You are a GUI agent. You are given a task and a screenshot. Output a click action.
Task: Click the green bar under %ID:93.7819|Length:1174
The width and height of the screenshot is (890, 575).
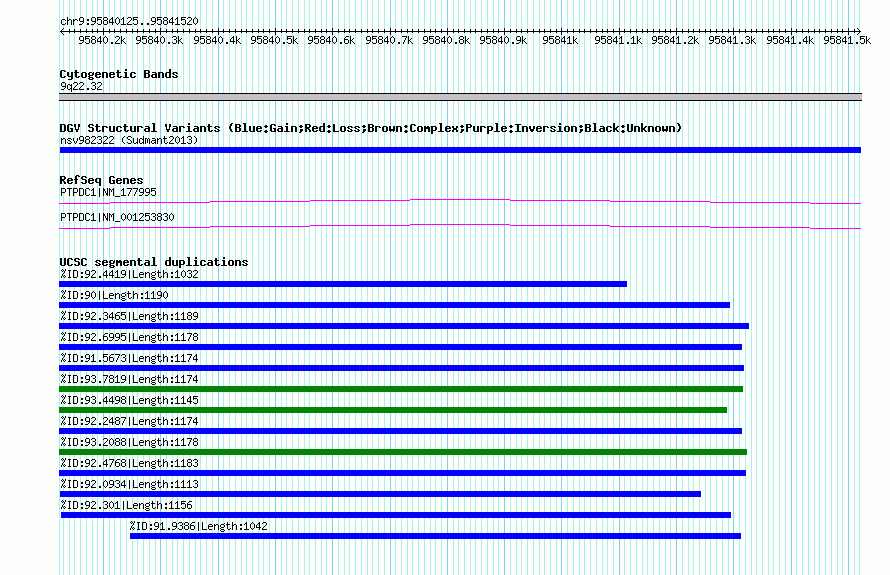401,389
